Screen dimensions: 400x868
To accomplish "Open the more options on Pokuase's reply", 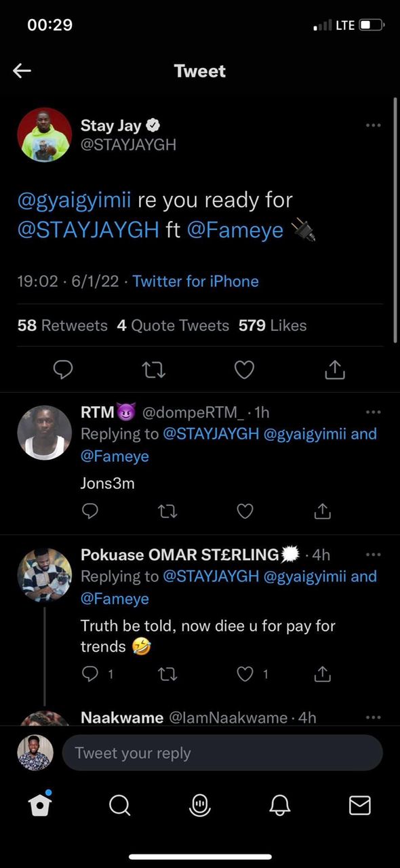I will click(373, 554).
